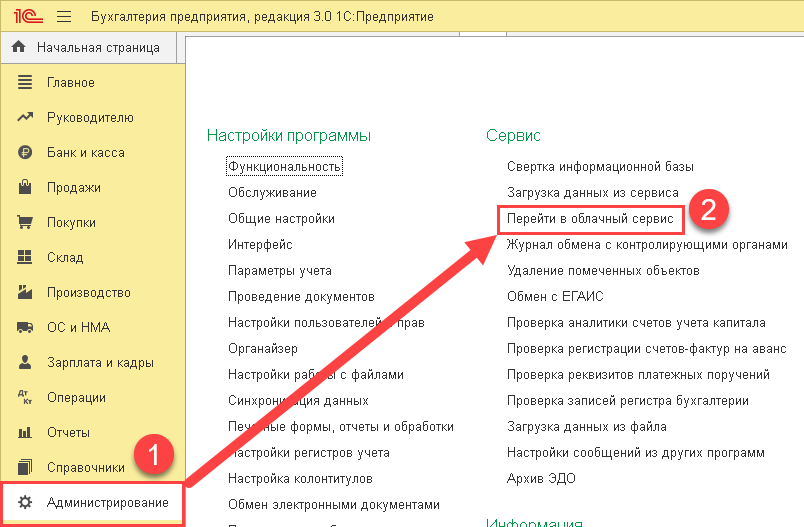This screenshot has height=527, width=804.
Task: Click Перейти в облачный сервис link
Action: click(590, 219)
